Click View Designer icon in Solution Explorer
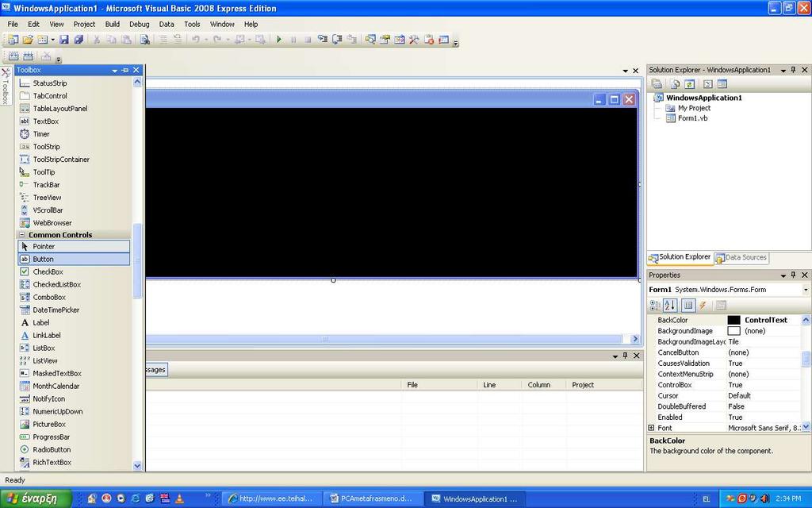The image size is (812, 508). pos(722,84)
